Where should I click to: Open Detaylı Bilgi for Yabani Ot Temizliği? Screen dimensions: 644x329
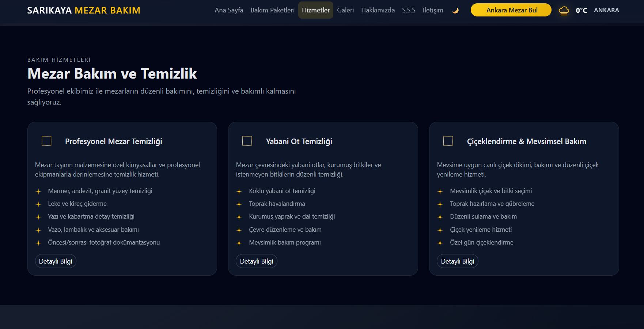[256, 261]
